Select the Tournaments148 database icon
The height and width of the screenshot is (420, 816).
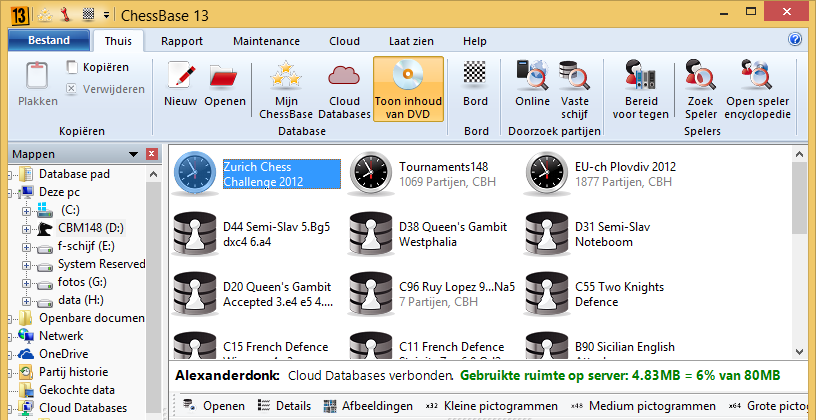370,173
